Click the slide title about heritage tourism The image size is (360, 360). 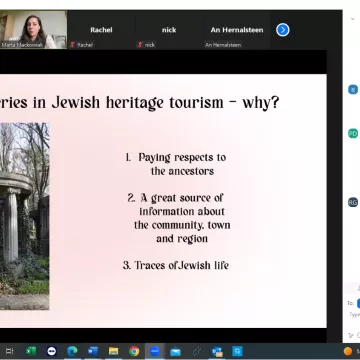(x=139, y=103)
